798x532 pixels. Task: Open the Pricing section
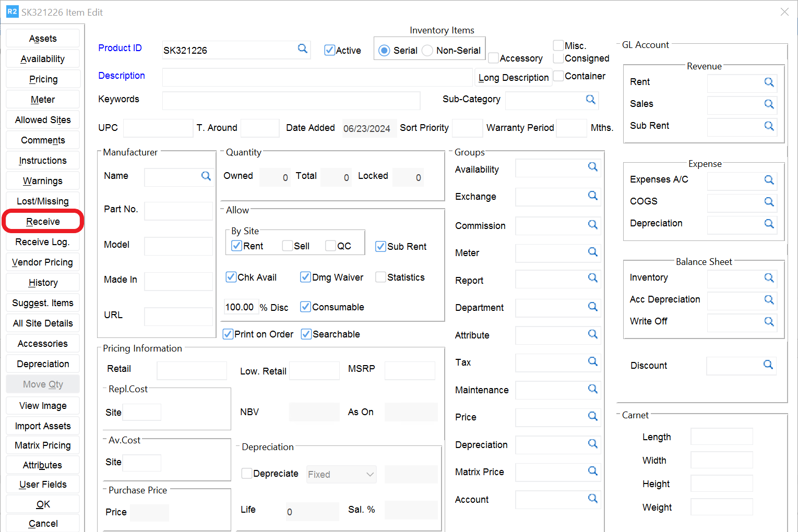(43, 79)
